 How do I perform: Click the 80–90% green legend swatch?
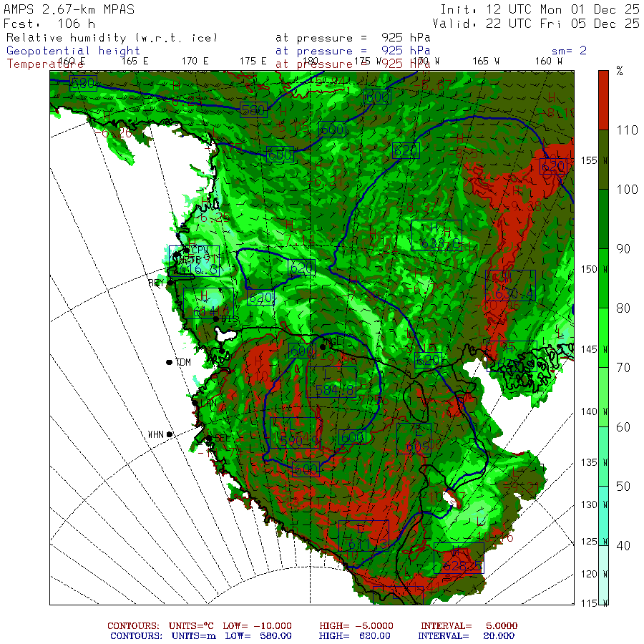(603, 278)
